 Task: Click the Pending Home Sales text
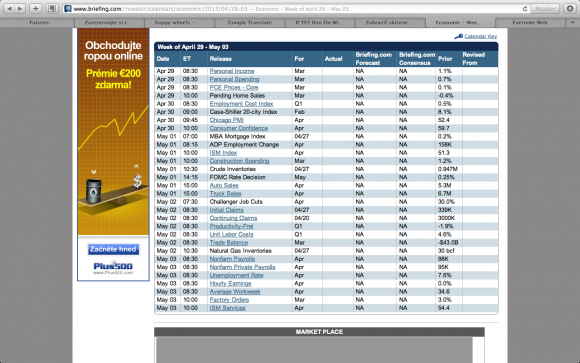[x=237, y=95]
